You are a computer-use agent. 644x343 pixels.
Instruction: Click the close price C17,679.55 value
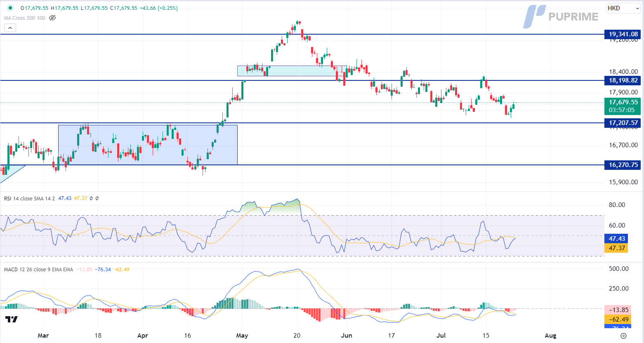click(x=124, y=8)
